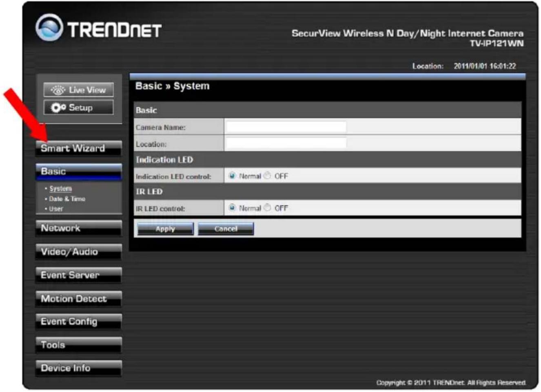
Task: Click the TV-IP121WN model text
Action: (497, 44)
